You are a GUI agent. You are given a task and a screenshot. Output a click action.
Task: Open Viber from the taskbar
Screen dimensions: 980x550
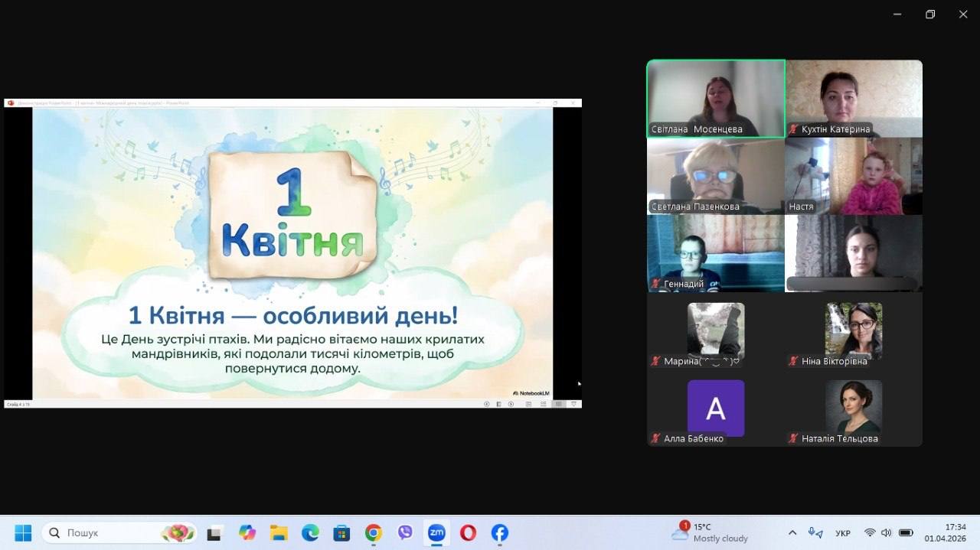coord(405,532)
